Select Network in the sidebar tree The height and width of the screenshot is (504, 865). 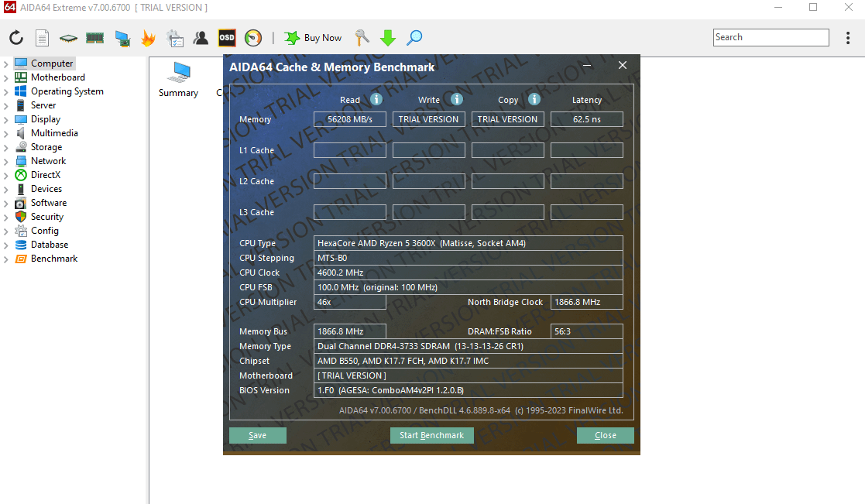click(49, 161)
